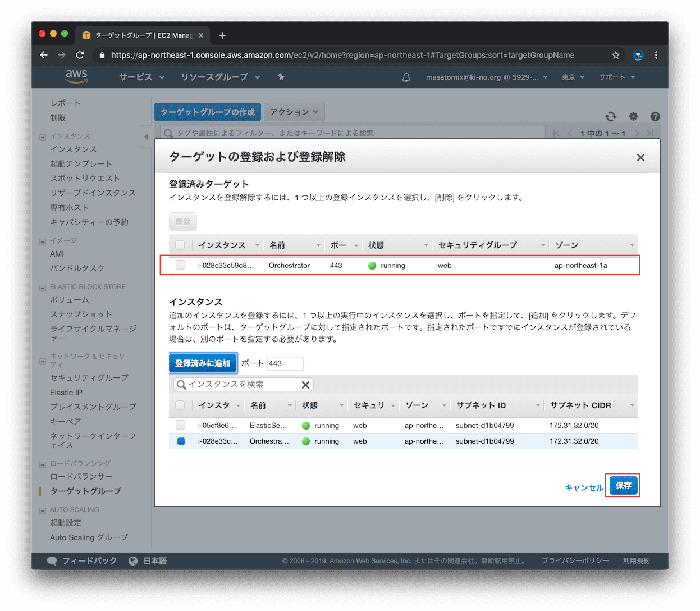This screenshot has height=611, width=700.
Task: Sort instances by サブネット ID column
Action: coord(498,405)
